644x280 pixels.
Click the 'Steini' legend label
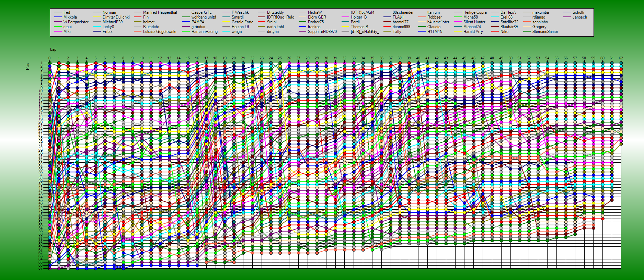[x=272, y=22]
